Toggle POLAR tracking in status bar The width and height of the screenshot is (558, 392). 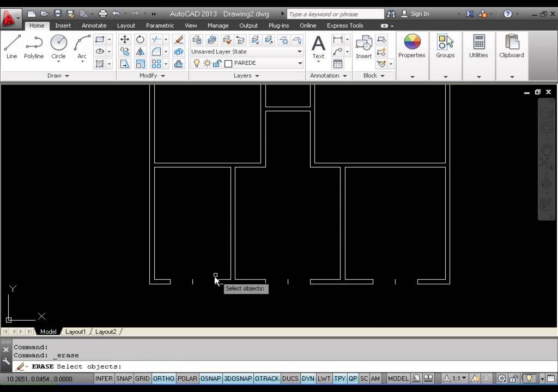point(187,378)
